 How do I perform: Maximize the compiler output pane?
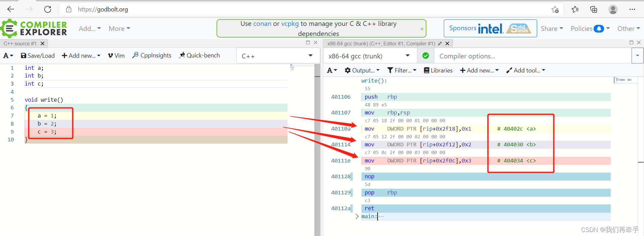click(x=631, y=43)
